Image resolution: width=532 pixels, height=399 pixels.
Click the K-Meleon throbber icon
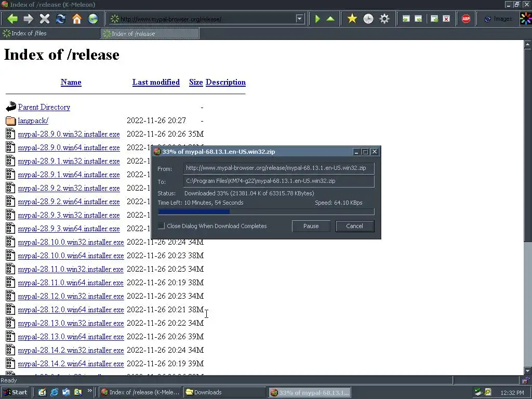[x=526, y=19]
